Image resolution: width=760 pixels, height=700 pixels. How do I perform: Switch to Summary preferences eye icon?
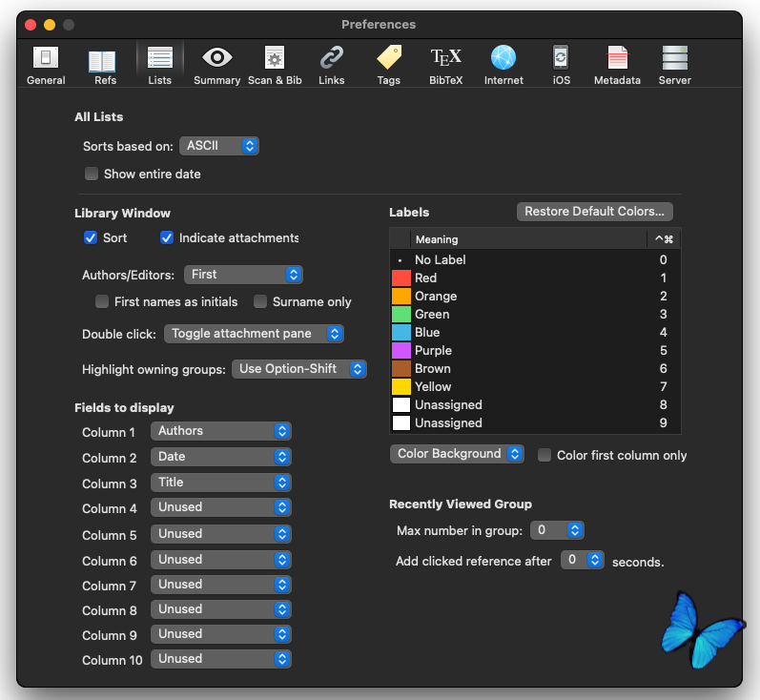coord(216,65)
